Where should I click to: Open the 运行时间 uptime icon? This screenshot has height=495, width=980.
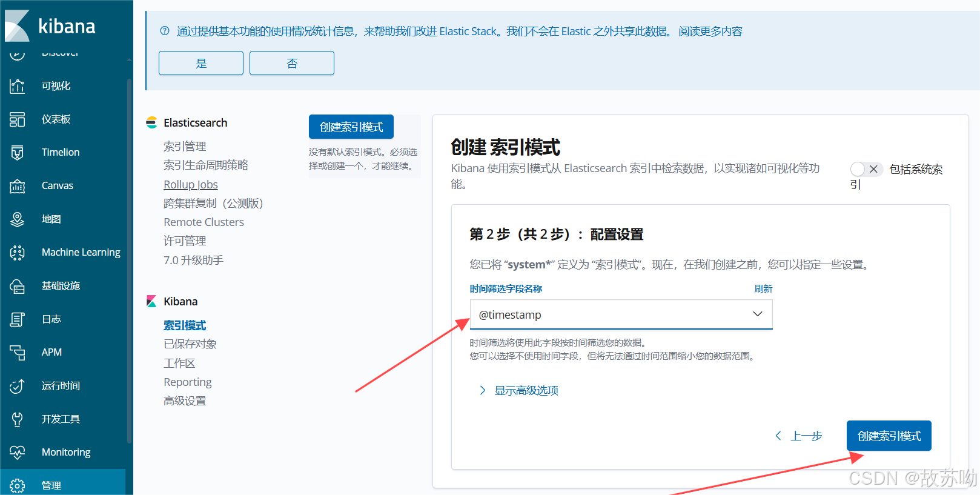(x=18, y=386)
